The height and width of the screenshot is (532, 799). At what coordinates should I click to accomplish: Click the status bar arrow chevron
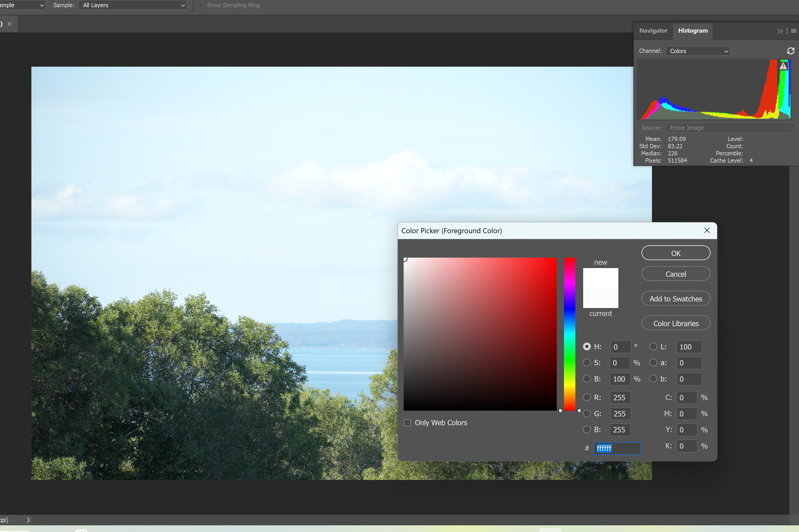[x=28, y=520]
